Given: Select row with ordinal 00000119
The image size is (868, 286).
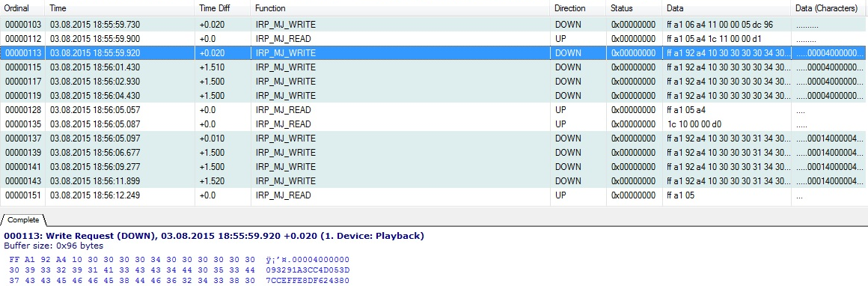Looking at the screenshot, I should [x=434, y=95].
